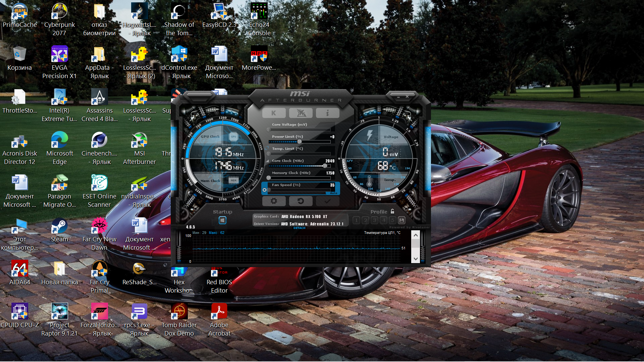The width and height of the screenshot is (644, 362).
Task: Click the DETACH monitoring link
Action: (299, 228)
